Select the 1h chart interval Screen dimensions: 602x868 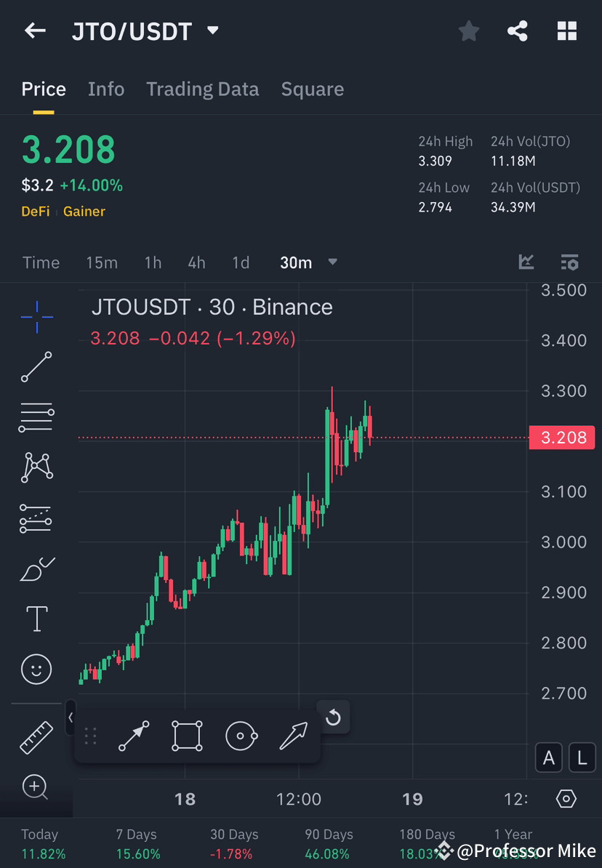pyautogui.click(x=153, y=262)
